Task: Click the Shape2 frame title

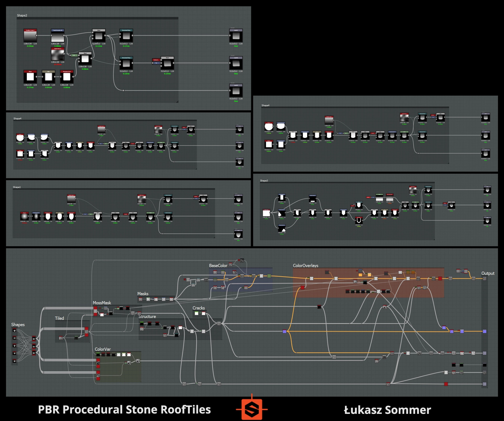Action: (22, 15)
